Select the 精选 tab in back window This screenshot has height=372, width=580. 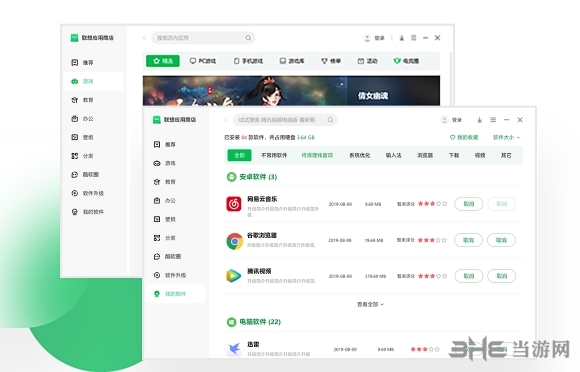tap(163, 61)
